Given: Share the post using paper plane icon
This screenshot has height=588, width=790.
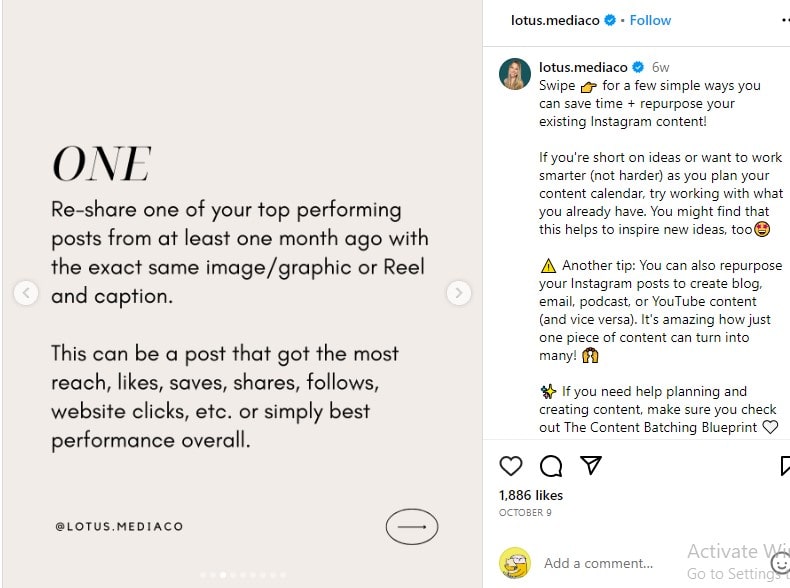Looking at the screenshot, I should pos(591,466).
